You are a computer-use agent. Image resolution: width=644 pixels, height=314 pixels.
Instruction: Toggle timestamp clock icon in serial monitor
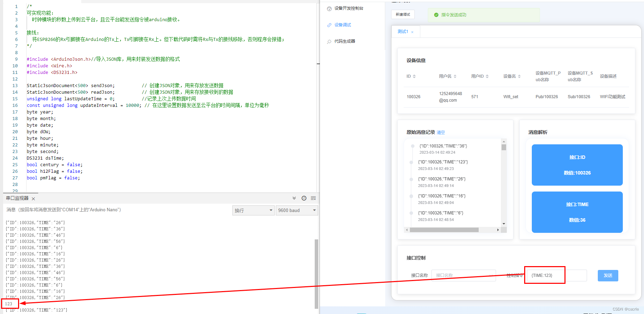tap(304, 198)
